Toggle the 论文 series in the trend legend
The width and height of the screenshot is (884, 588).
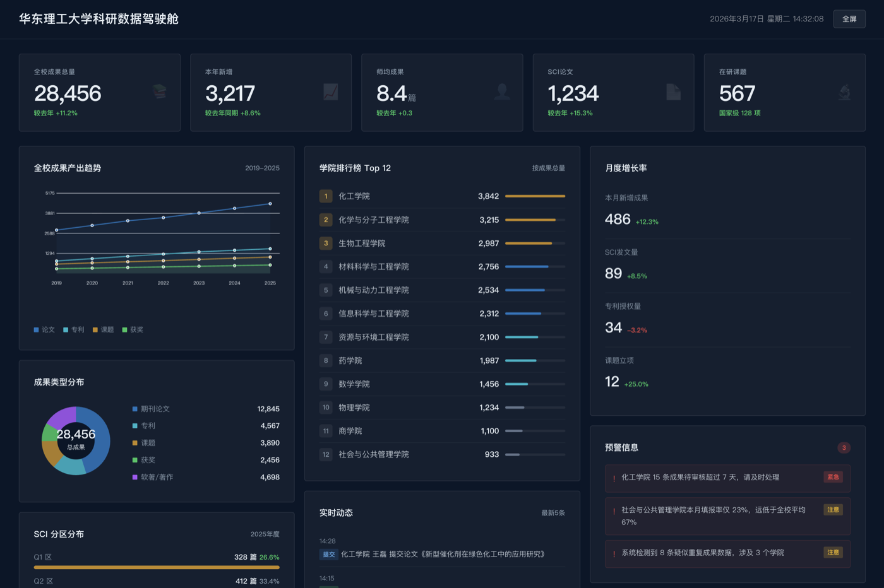click(44, 329)
